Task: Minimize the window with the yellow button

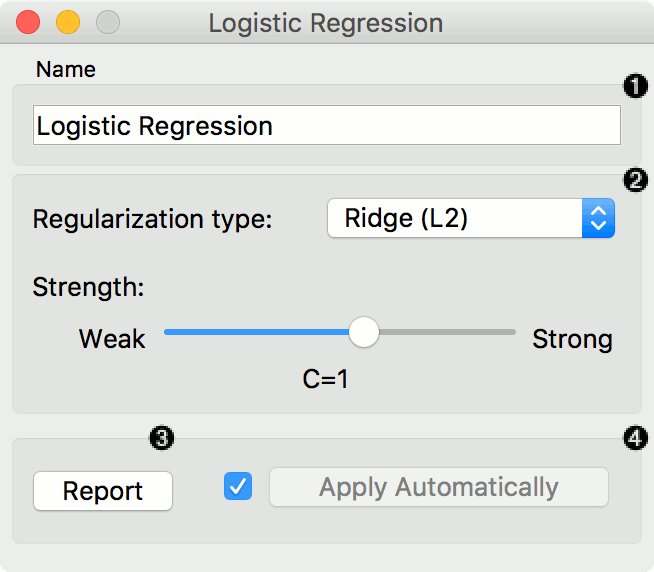Action: 68,23
